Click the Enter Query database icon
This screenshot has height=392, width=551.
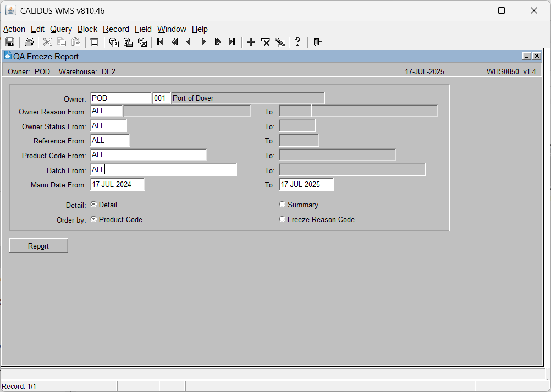click(x=114, y=42)
